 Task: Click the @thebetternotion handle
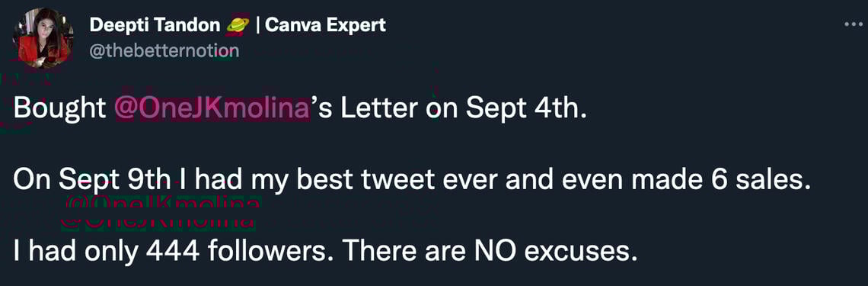[164, 51]
